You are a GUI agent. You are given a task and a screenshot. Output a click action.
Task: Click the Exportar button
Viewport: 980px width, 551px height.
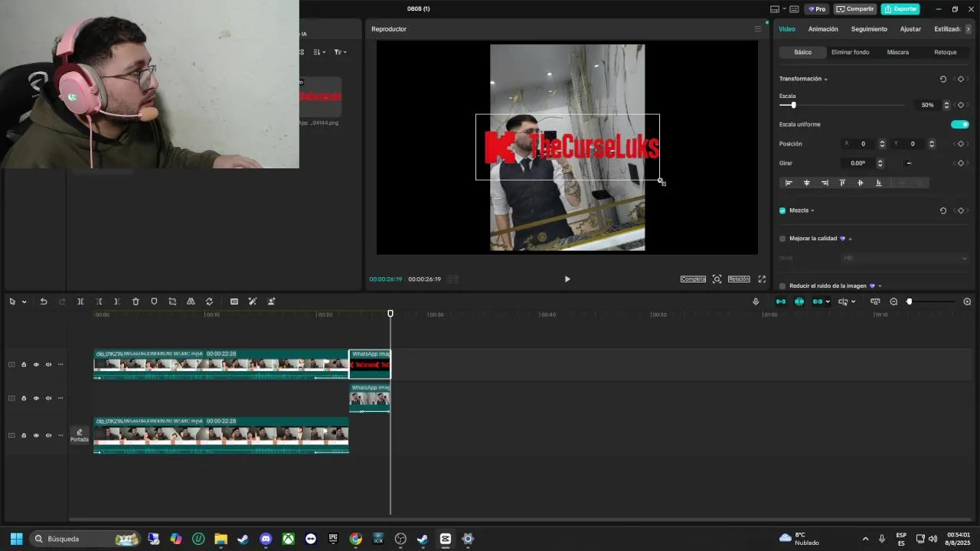(x=900, y=9)
